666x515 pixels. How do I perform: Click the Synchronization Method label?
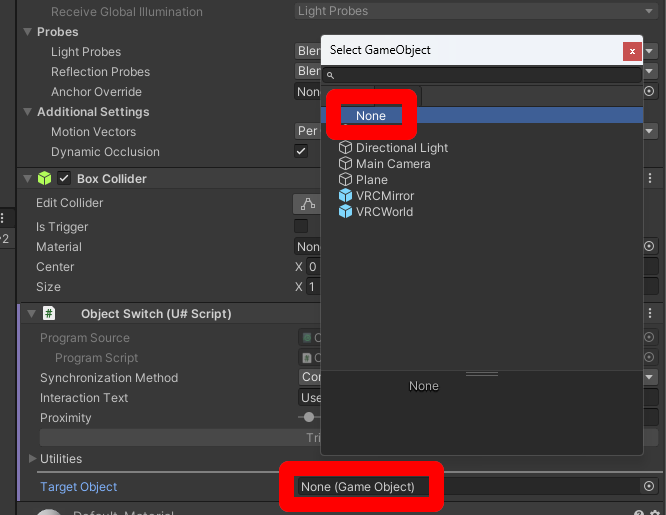(x=109, y=378)
